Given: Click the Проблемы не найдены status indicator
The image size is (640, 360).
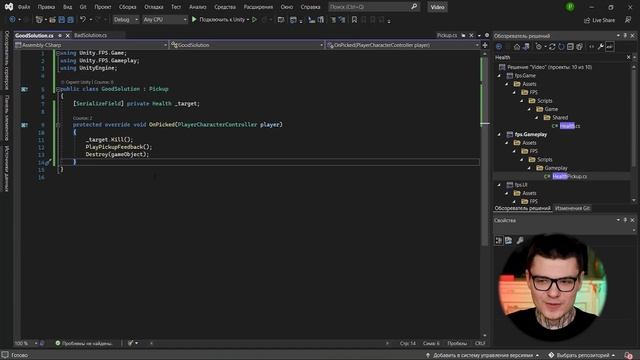Looking at the screenshot, I should (84, 343).
